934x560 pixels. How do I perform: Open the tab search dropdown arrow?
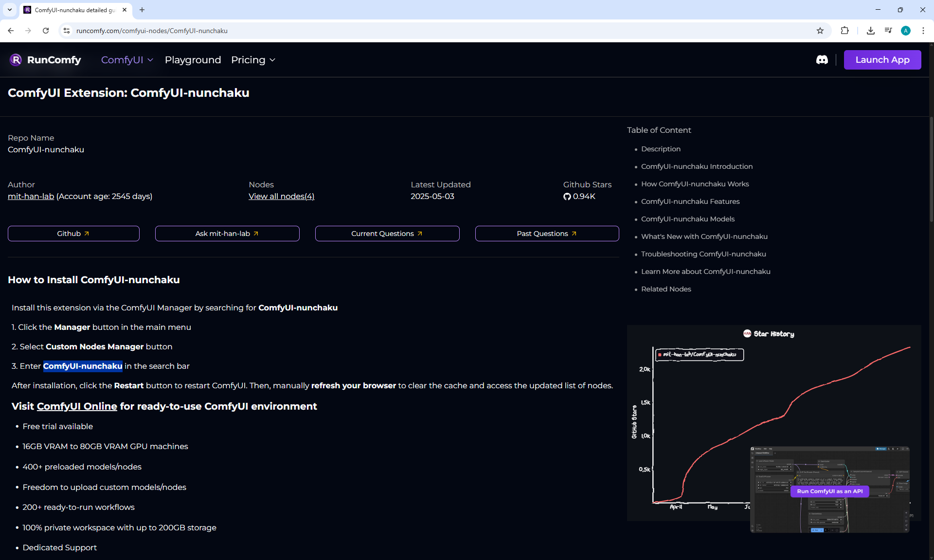click(x=9, y=10)
